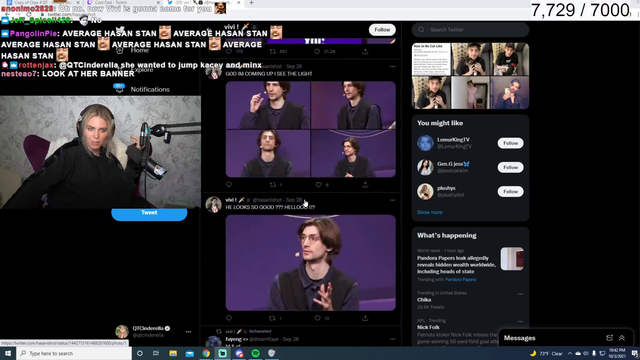Open plushys profile avatar
The width and height of the screenshot is (640, 360).
[x=425, y=191]
